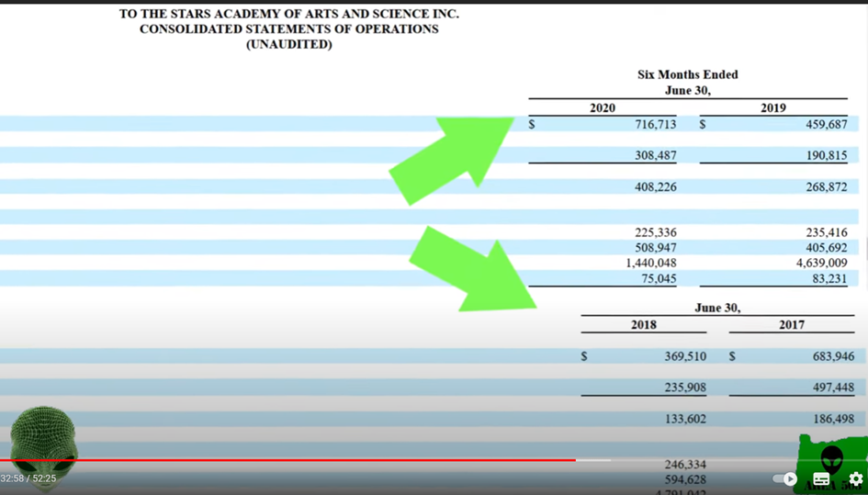Screen dimensions: 868x495
Task: Open the video settings gear
Action: click(x=856, y=479)
